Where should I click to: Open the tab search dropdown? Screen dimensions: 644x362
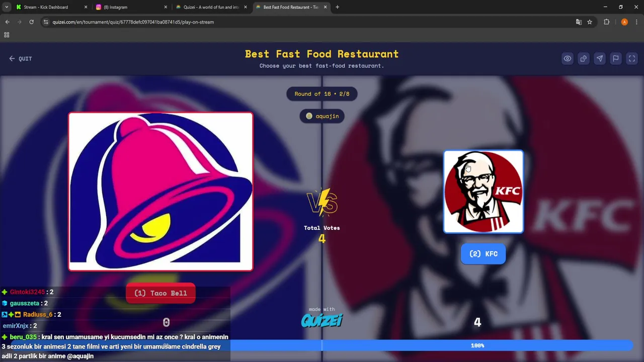click(x=7, y=7)
